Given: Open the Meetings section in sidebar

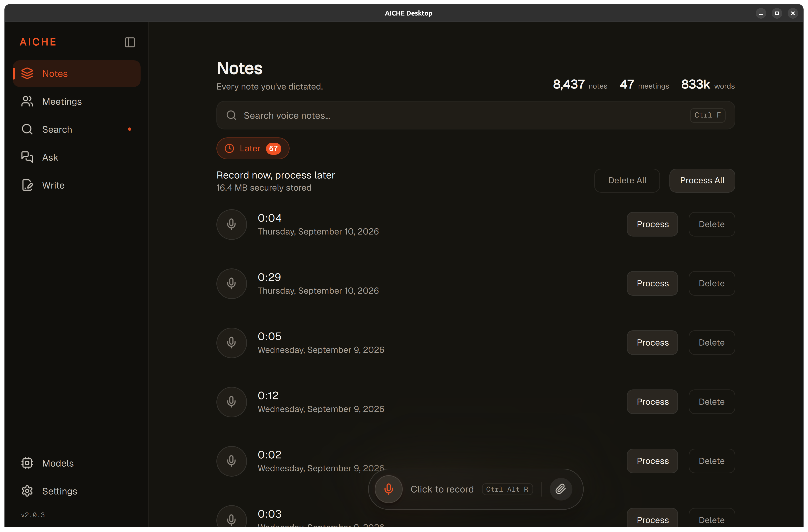Looking at the screenshot, I should tap(77, 102).
